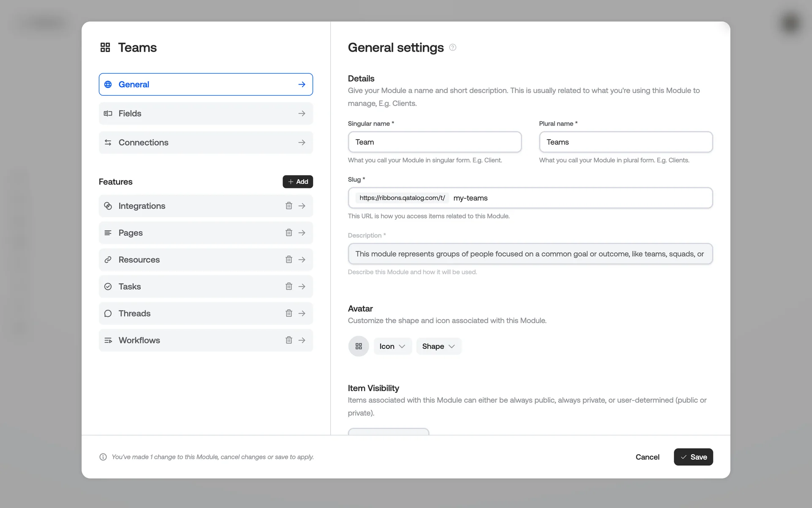The height and width of the screenshot is (508, 812).
Task: Cancel the module changes
Action: 647,457
